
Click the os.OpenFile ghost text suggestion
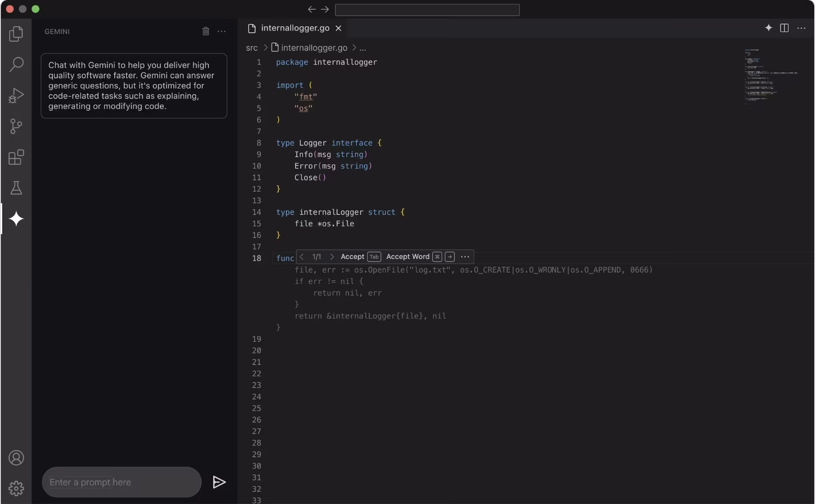(474, 270)
